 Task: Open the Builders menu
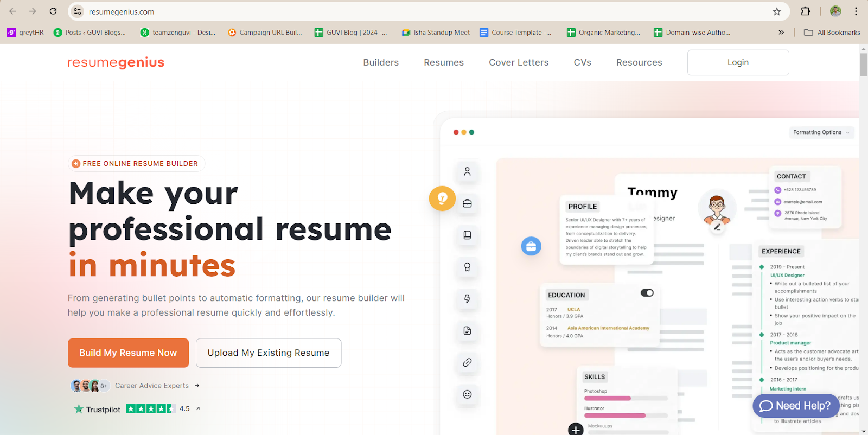(x=381, y=62)
